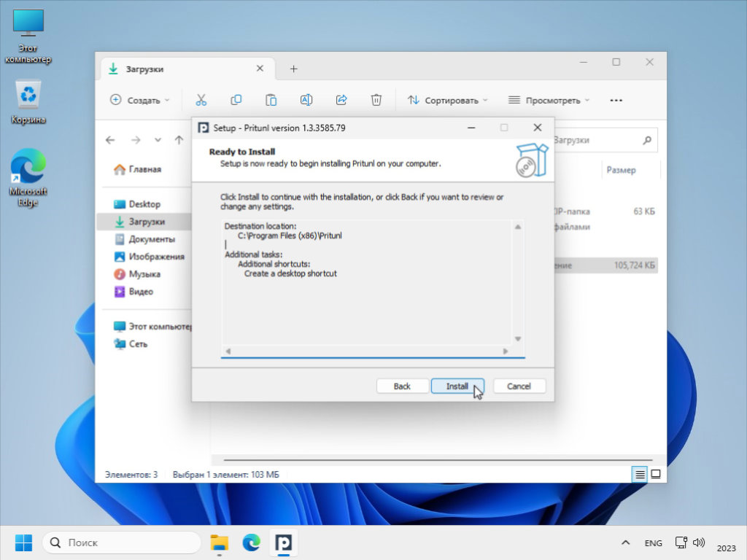Click the Поиск taskbar search box
The height and width of the screenshot is (560, 747).
[x=122, y=542]
